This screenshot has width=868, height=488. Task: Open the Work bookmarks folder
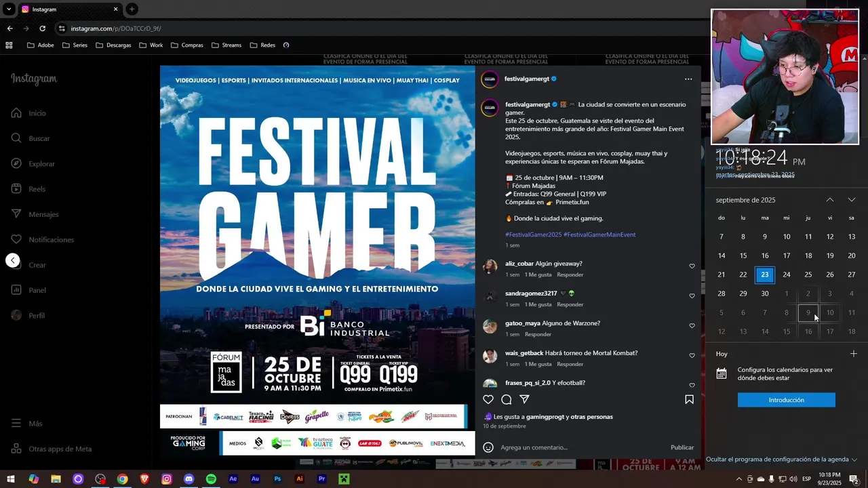pos(151,45)
